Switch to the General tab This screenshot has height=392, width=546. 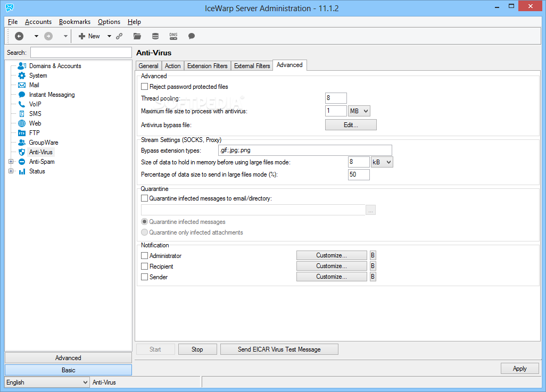point(148,66)
